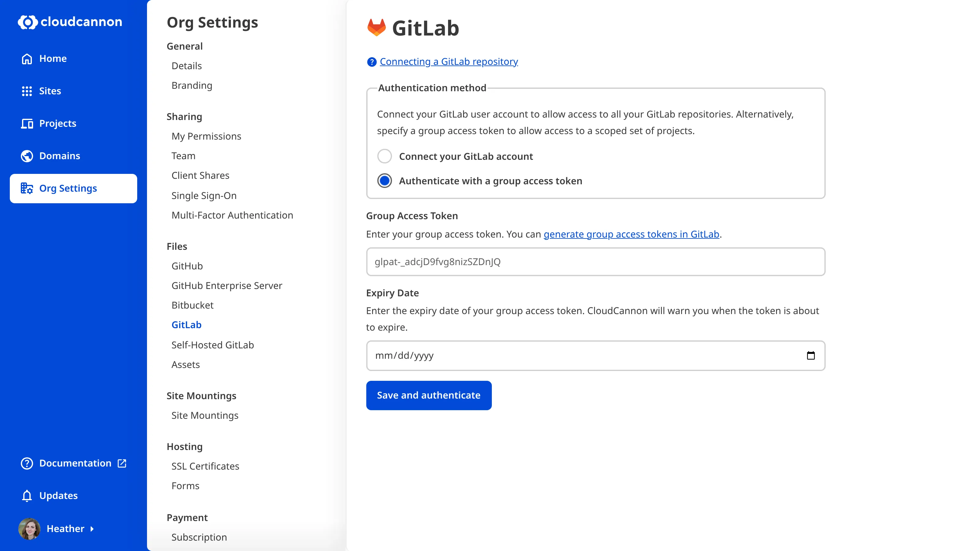Open Updates in the sidebar
Screen dimensions: 980x551
click(58, 496)
